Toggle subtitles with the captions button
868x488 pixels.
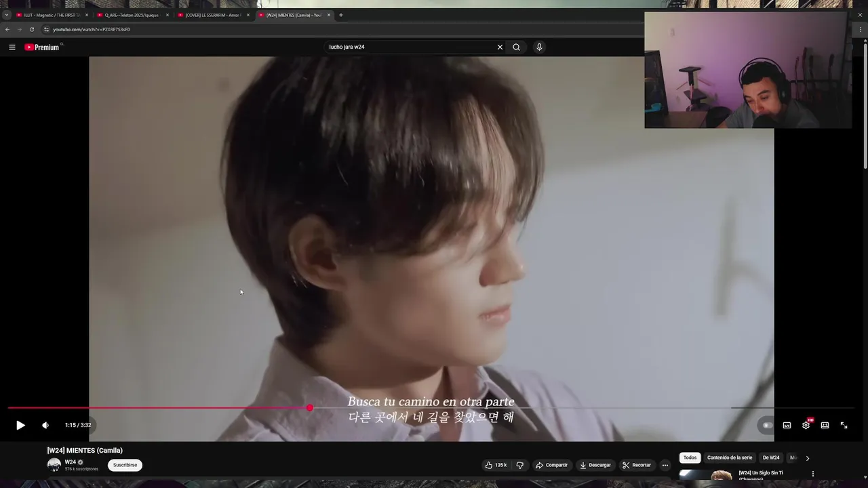[x=787, y=425]
